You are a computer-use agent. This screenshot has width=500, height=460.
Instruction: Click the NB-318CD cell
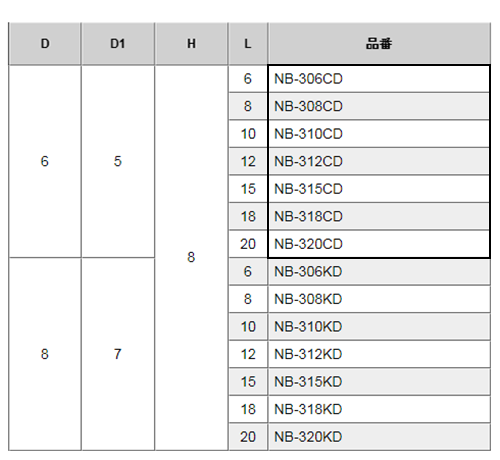click(379, 217)
